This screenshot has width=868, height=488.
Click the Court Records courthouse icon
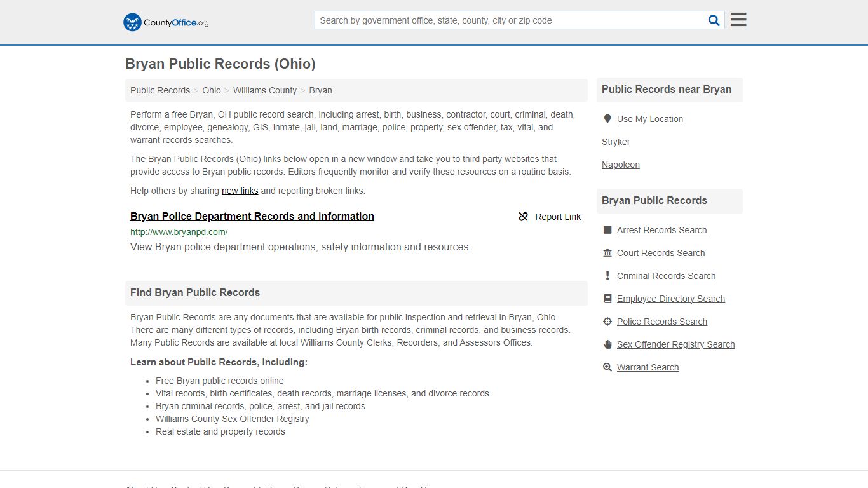pyautogui.click(x=607, y=253)
